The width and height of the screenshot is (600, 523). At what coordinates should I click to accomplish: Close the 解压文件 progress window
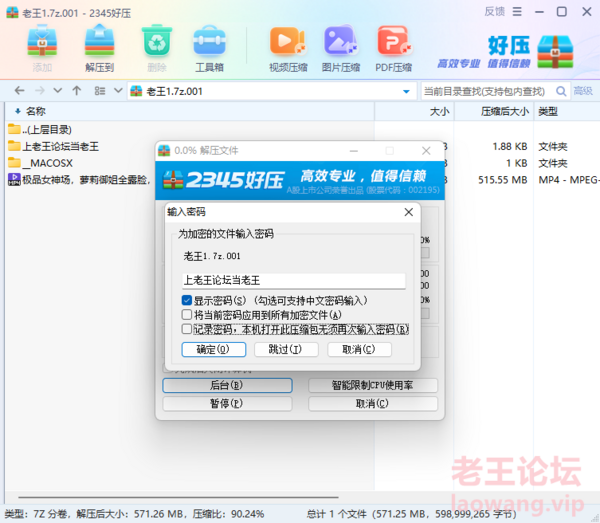(x=426, y=151)
